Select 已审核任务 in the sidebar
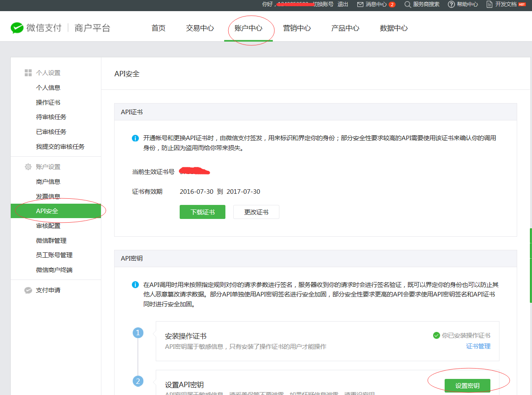Viewport: 532px width, 395px height. point(51,132)
